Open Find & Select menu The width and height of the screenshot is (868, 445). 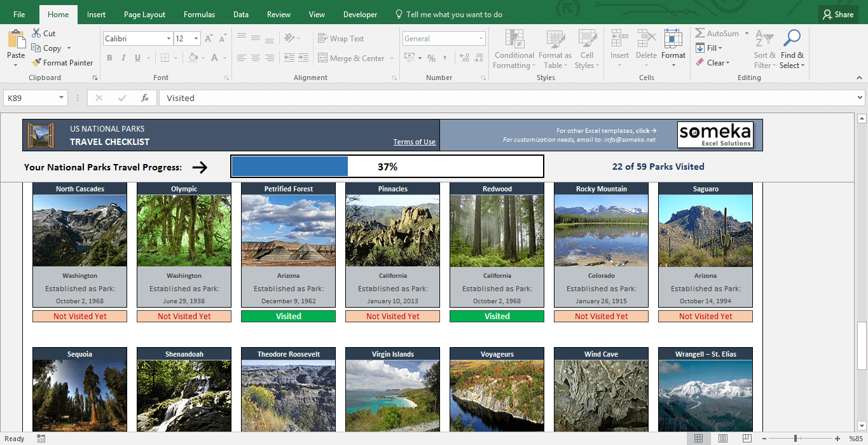(x=792, y=50)
